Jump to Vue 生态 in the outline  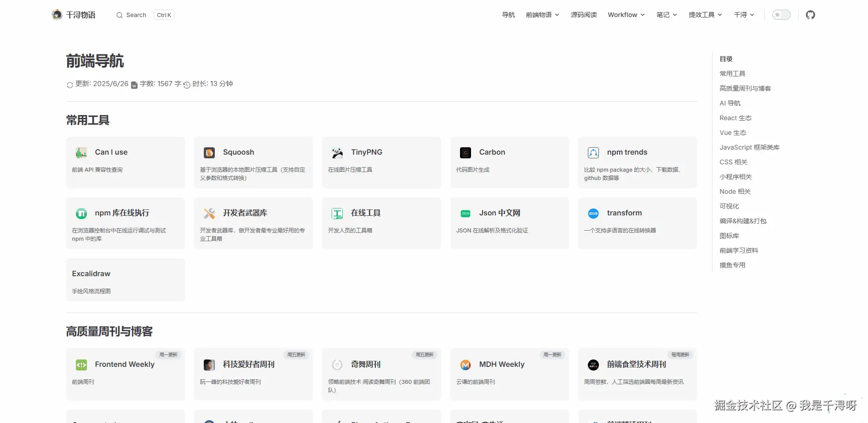pyautogui.click(x=733, y=133)
